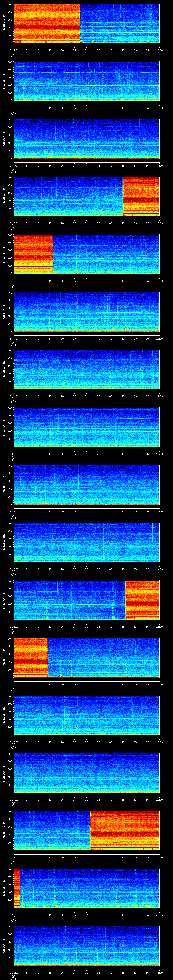The width and height of the screenshot is (173, 980).
Task: Click the spectrogram panel starting at 18:29:00
Action: 87,888
